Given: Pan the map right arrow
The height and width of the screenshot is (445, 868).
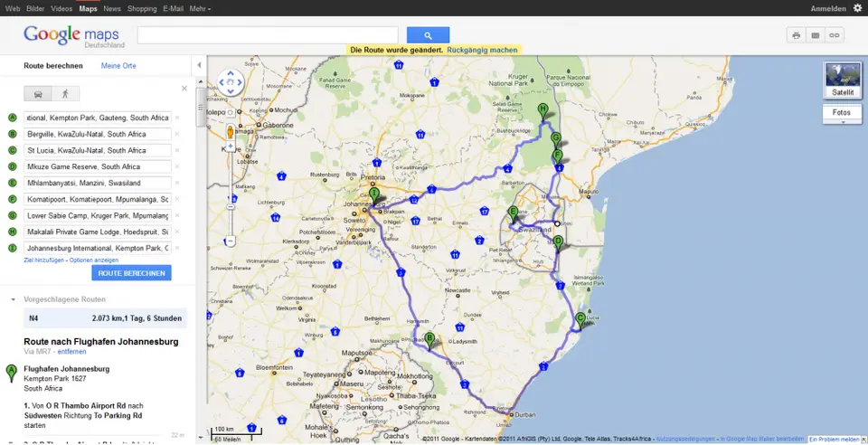Looking at the screenshot, I should click(239, 82).
